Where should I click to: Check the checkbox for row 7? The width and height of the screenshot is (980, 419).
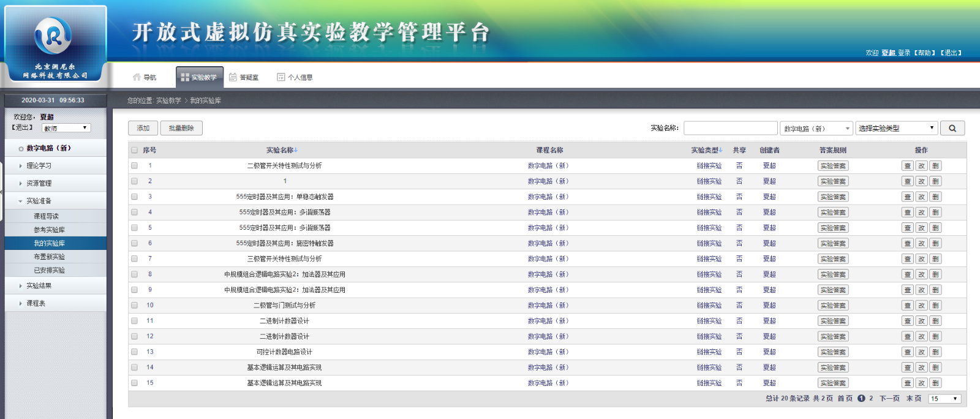[134, 259]
